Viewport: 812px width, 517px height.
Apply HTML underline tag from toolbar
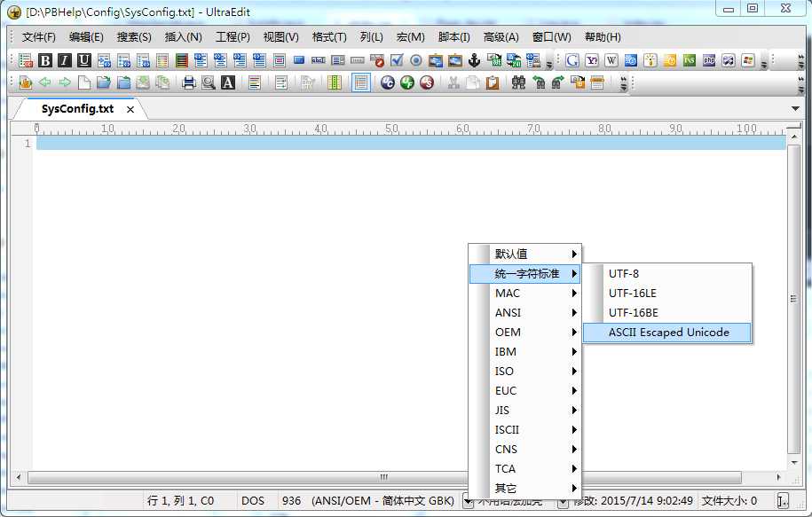click(x=84, y=60)
